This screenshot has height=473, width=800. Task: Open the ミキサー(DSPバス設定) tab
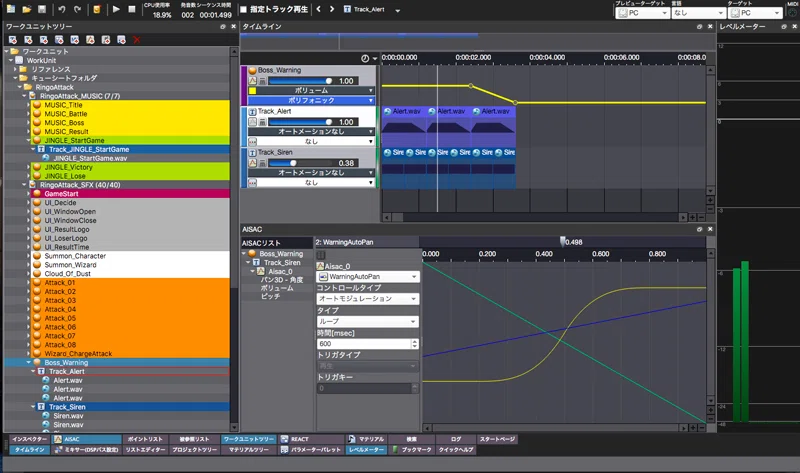click(x=87, y=450)
